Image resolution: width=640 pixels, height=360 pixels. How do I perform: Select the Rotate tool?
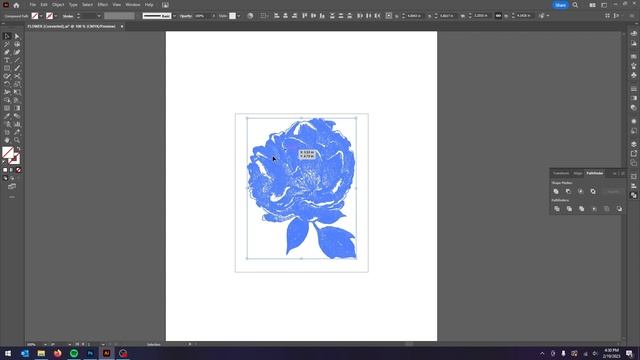(7, 84)
